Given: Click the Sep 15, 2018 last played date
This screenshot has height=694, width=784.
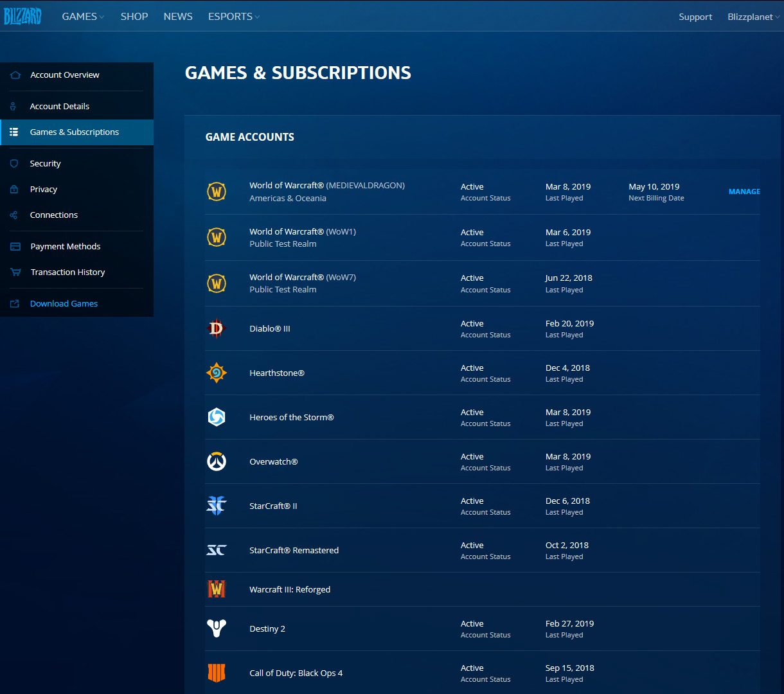Looking at the screenshot, I should click(x=569, y=668).
